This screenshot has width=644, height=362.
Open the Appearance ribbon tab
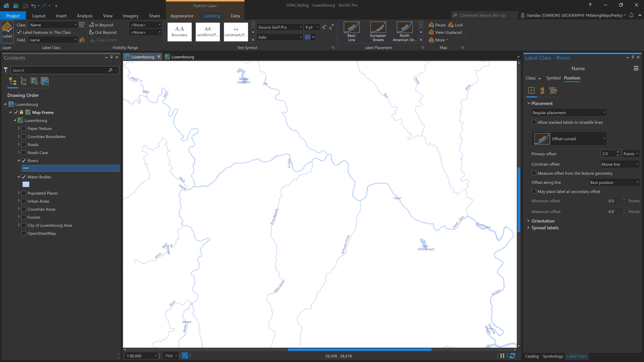[182, 16]
